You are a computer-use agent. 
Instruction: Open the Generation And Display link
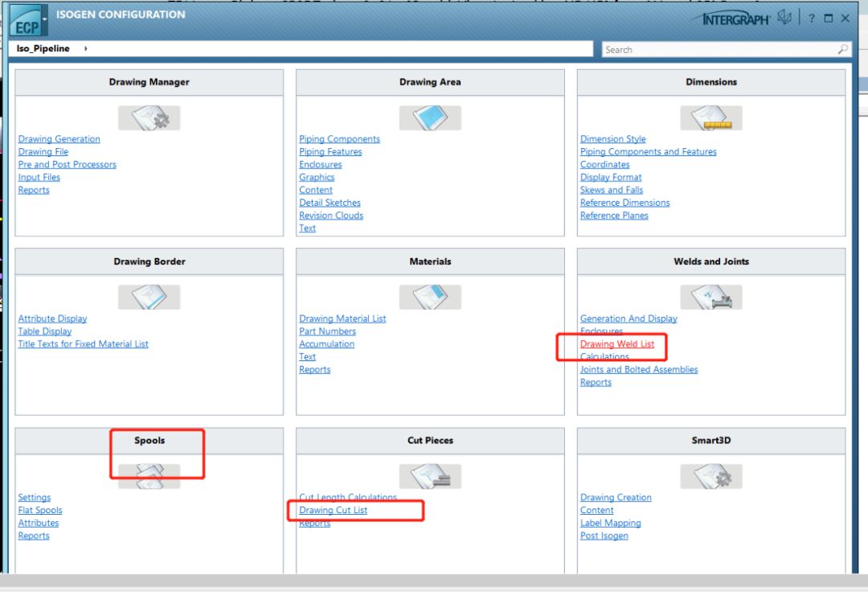coord(628,319)
